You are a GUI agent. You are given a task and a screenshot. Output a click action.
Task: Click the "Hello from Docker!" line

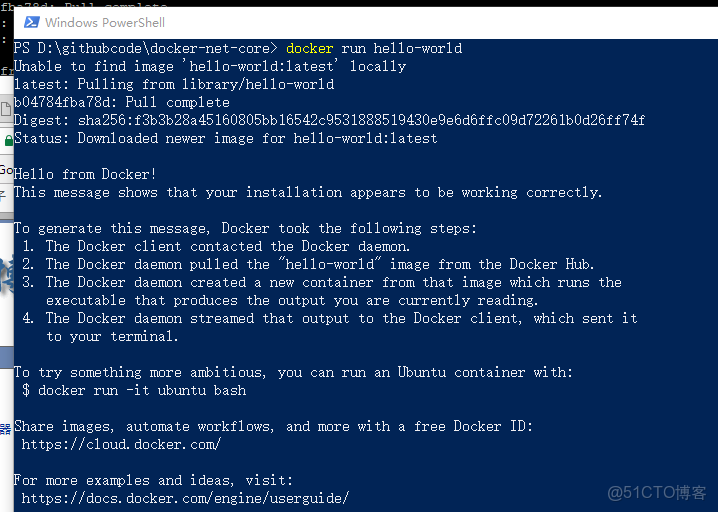(85, 174)
